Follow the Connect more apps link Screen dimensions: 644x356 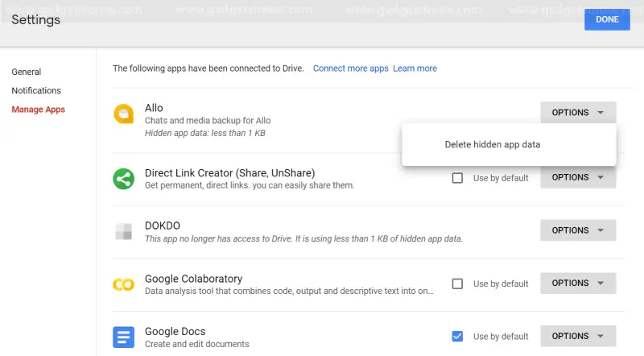350,68
